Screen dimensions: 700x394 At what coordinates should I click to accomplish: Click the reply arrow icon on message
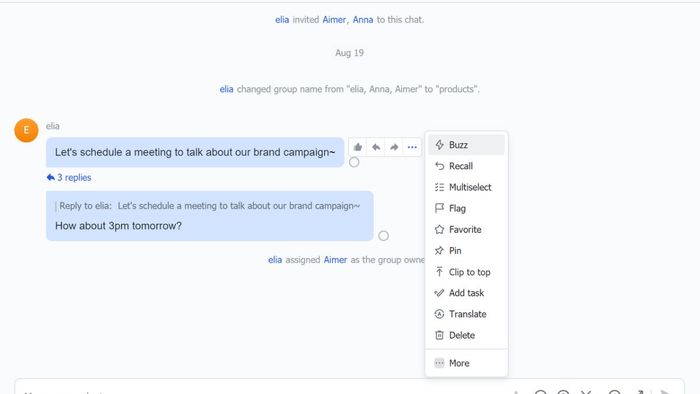pos(376,147)
